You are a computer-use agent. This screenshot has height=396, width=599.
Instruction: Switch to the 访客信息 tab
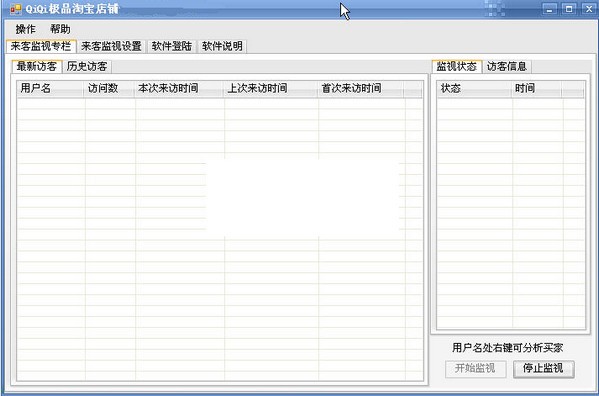[x=507, y=66]
